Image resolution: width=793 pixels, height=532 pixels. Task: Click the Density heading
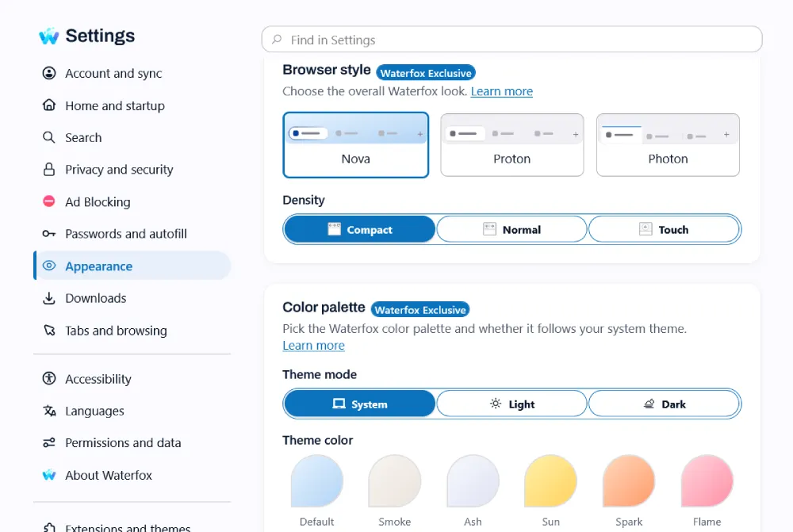304,201
